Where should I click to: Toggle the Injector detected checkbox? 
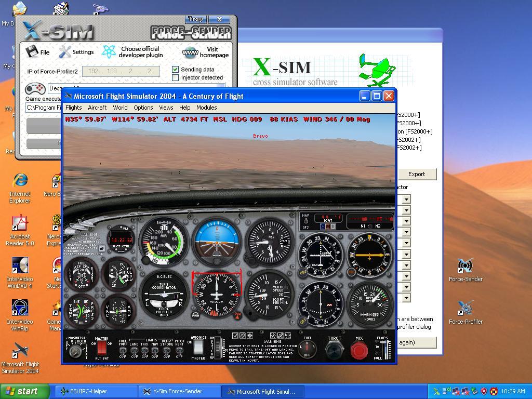click(x=176, y=78)
